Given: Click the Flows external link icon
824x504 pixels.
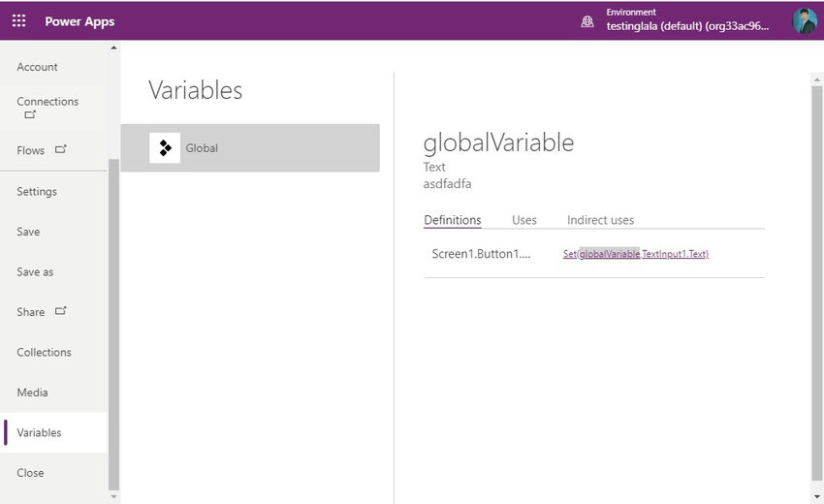Looking at the screenshot, I should coord(61,149).
